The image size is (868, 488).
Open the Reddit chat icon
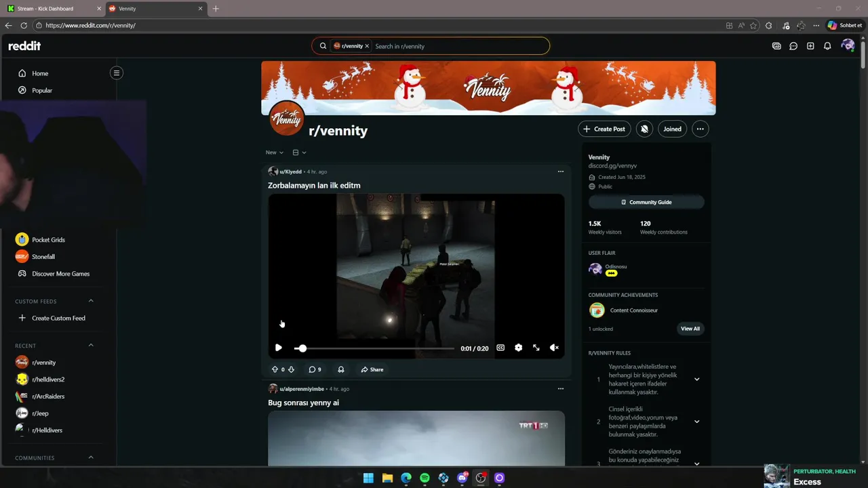tap(793, 46)
